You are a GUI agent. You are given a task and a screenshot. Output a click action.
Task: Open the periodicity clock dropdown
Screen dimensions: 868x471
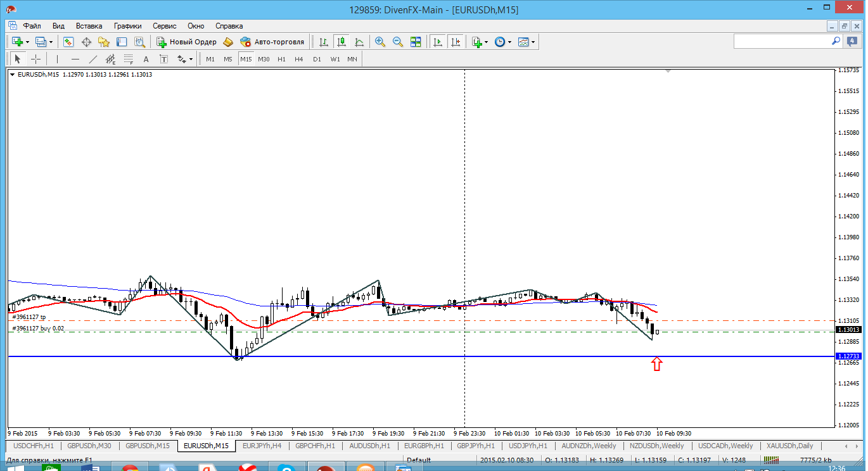coord(509,42)
